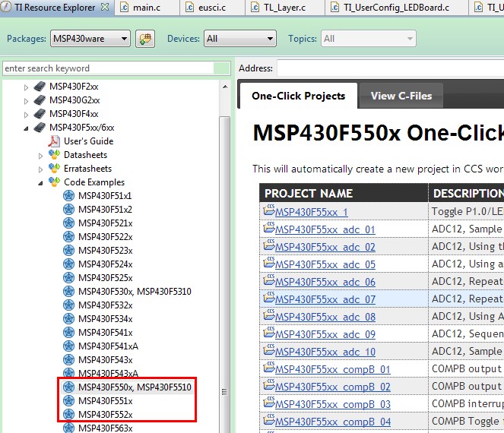Open the package manager icon next to MSP430ware

pos(145,39)
